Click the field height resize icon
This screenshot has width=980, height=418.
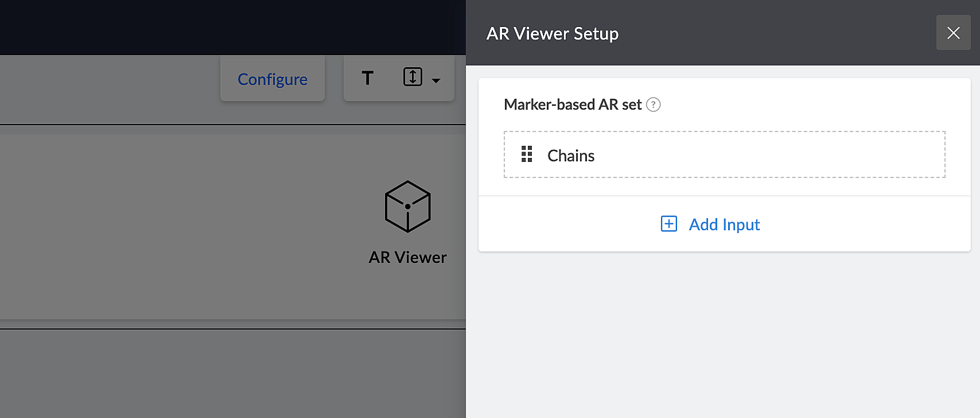pos(413,77)
